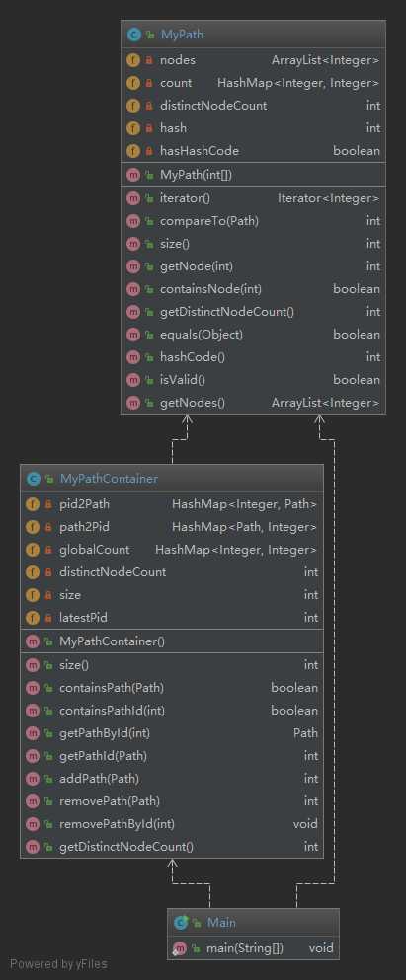Click the Main class icon
This screenshot has height=980, width=406.
click(181, 923)
